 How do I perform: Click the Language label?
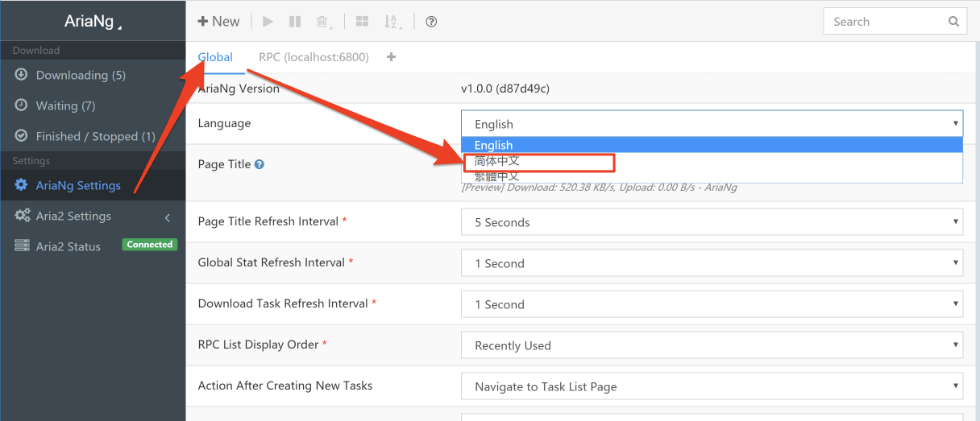224,123
